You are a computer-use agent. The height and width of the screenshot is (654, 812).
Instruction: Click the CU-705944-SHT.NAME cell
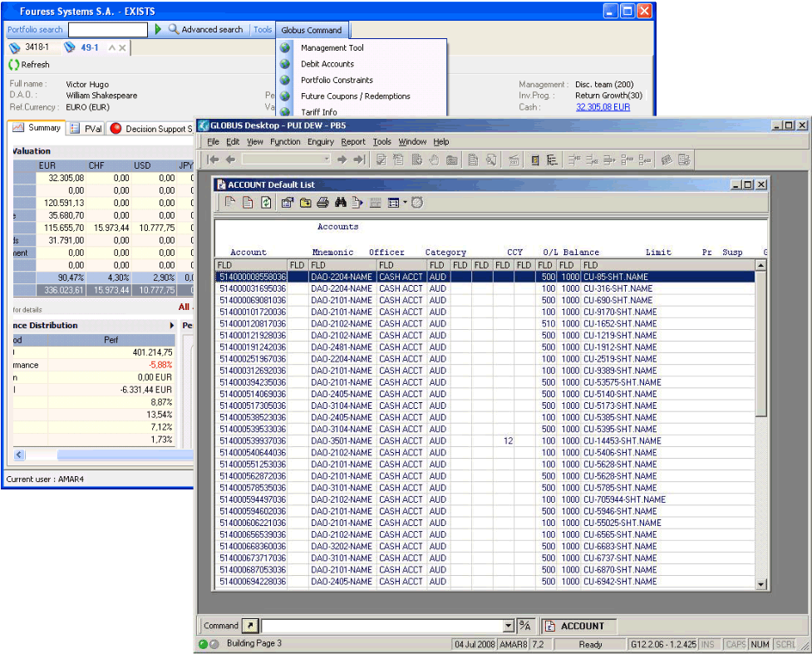click(624, 499)
